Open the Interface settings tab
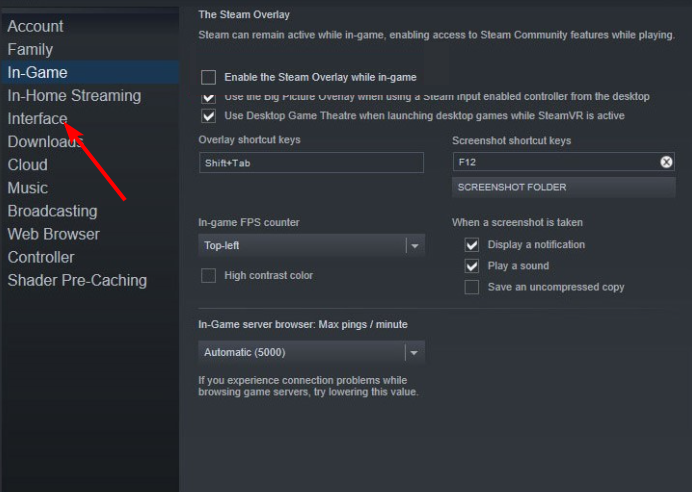This screenshot has width=692, height=492. click(x=37, y=119)
